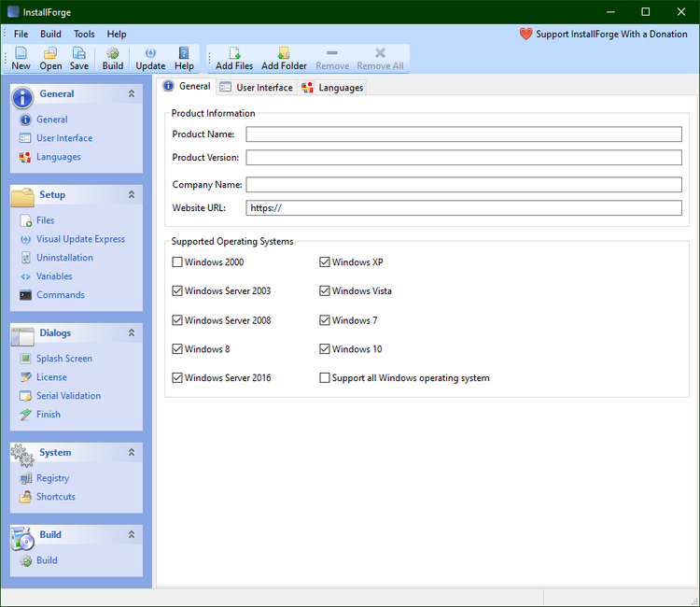Image resolution: width=700 pixels, height=607 pixels.
Task: Uncheck Windows XP support
Action: point(325,262)
